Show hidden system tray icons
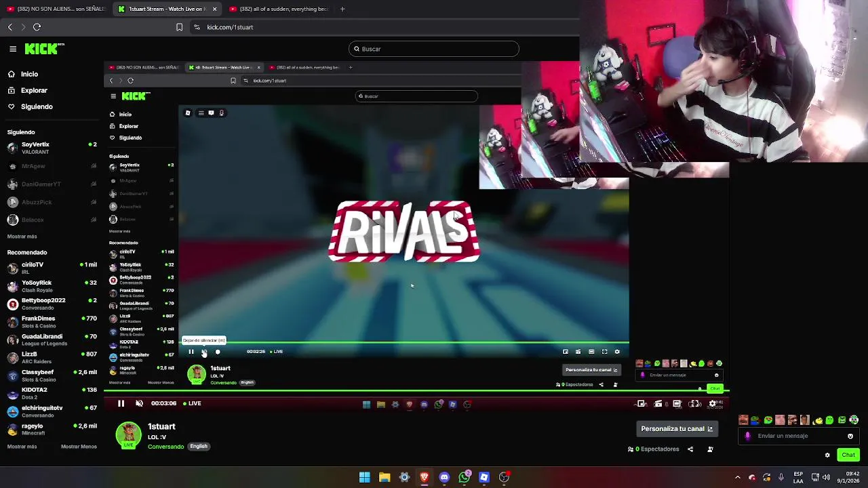Screen dimensions: 868x488 pyautogui.click(x=738, y=477)
